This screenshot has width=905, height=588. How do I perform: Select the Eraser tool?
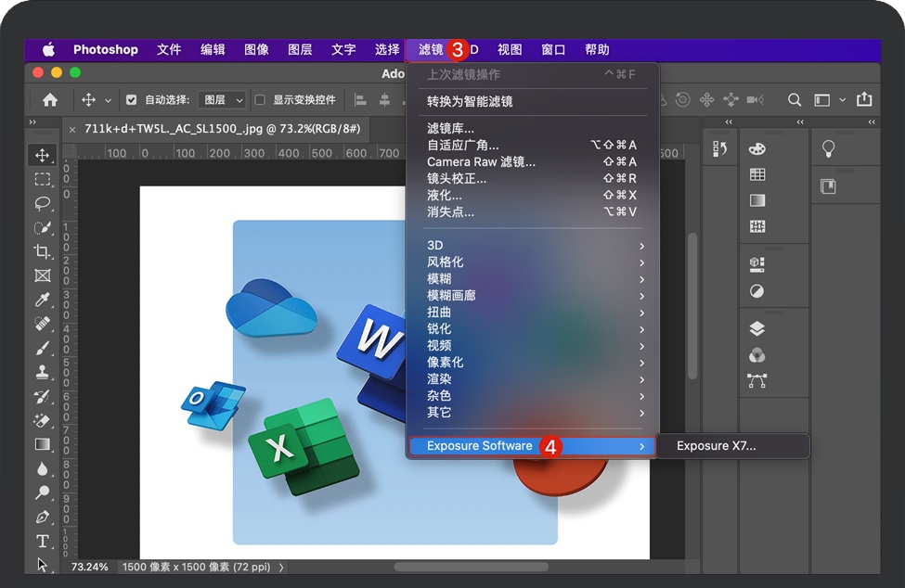point(42,421)
